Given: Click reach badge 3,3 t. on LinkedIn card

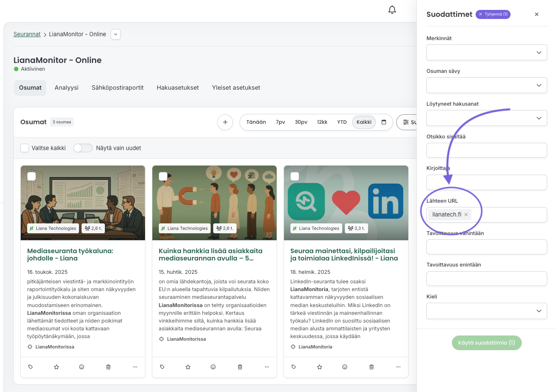Looking at the screenshot, I should (356, 228).
